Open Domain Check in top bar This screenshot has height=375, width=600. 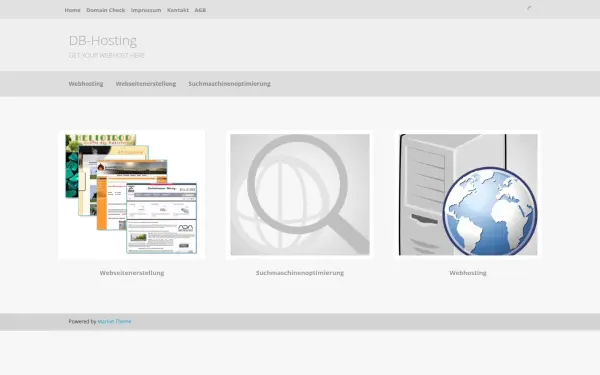[106, 10]
